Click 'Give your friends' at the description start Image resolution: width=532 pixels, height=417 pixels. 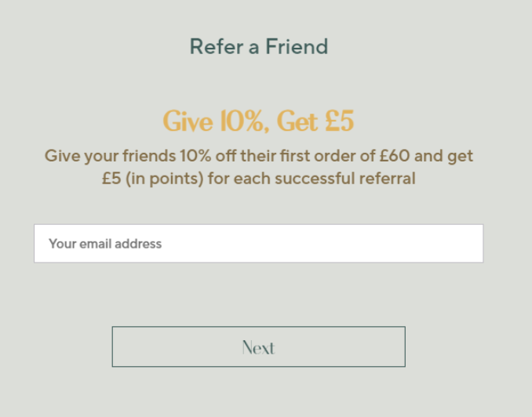110,156
